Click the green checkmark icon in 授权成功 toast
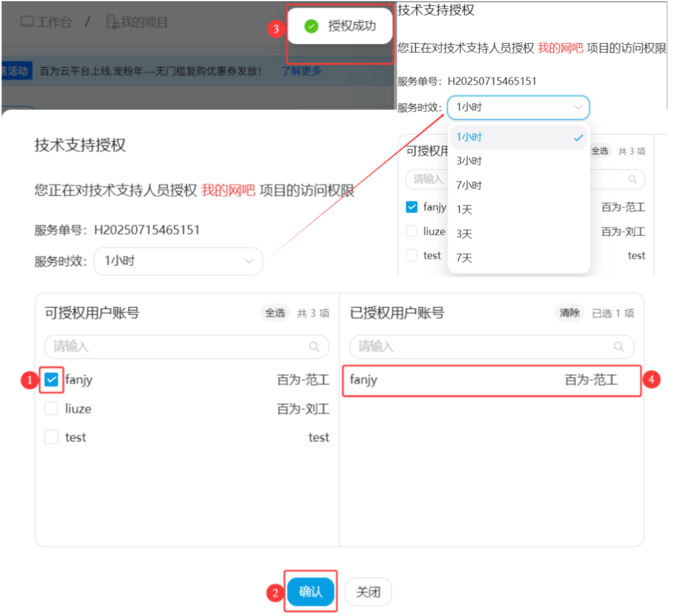Viewport: 677px width, 616px height. 311,26
